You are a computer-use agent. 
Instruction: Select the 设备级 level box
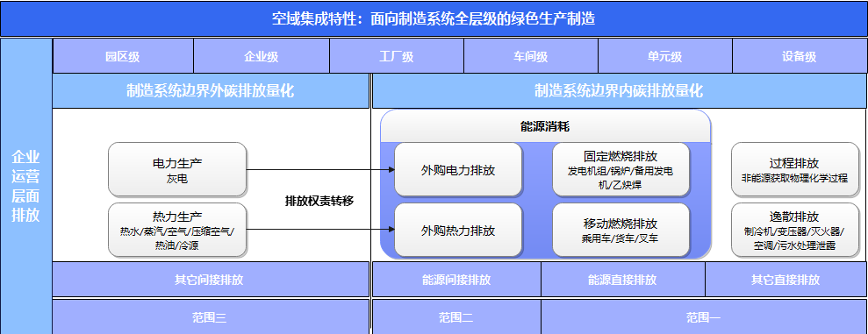click(800, 56)
